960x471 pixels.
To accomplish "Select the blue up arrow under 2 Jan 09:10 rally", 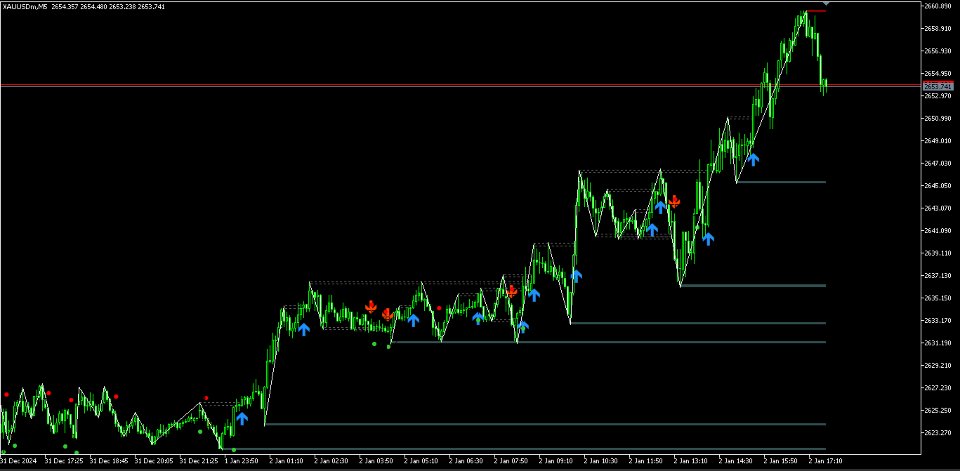I will pyautogui.click(x=576, y=276).
